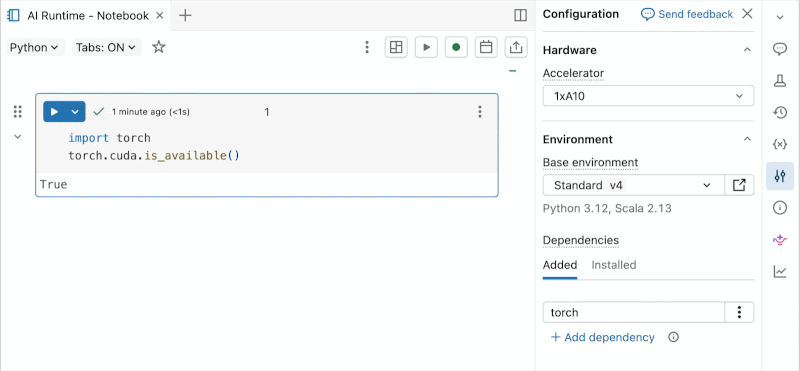Toggle the side-by-side split view icon
This screenshot has height=371, width=800.
pyautogui.click(x=520, y=15)
